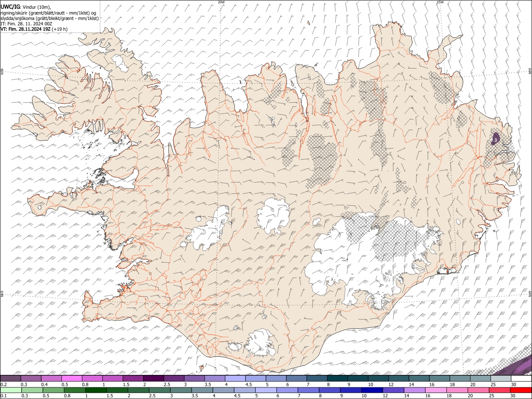This screenshot has width=532, height=399.
Task: Click the '15W' longitude label at top
Action: [x=440, y=2]
